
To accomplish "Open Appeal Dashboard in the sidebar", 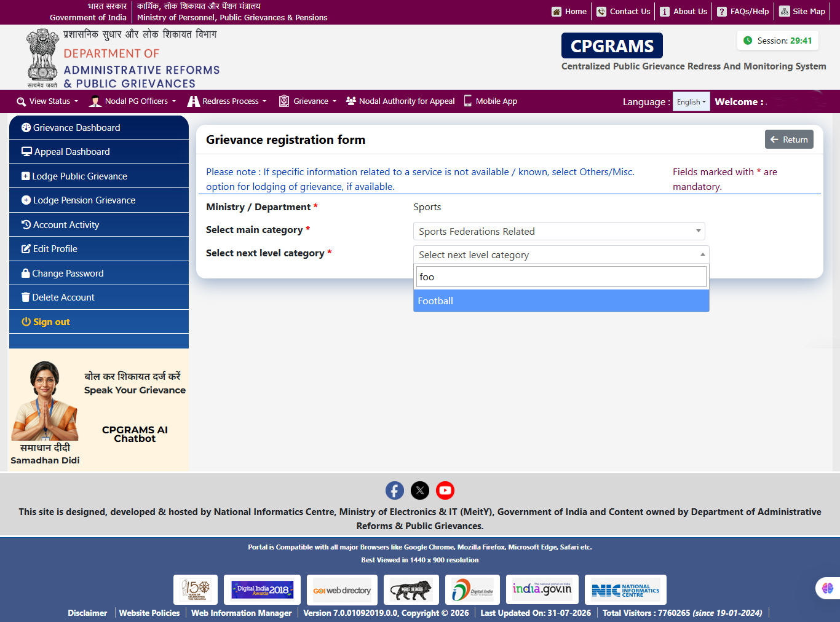I will pyautogui.click(x=99, y=152).
